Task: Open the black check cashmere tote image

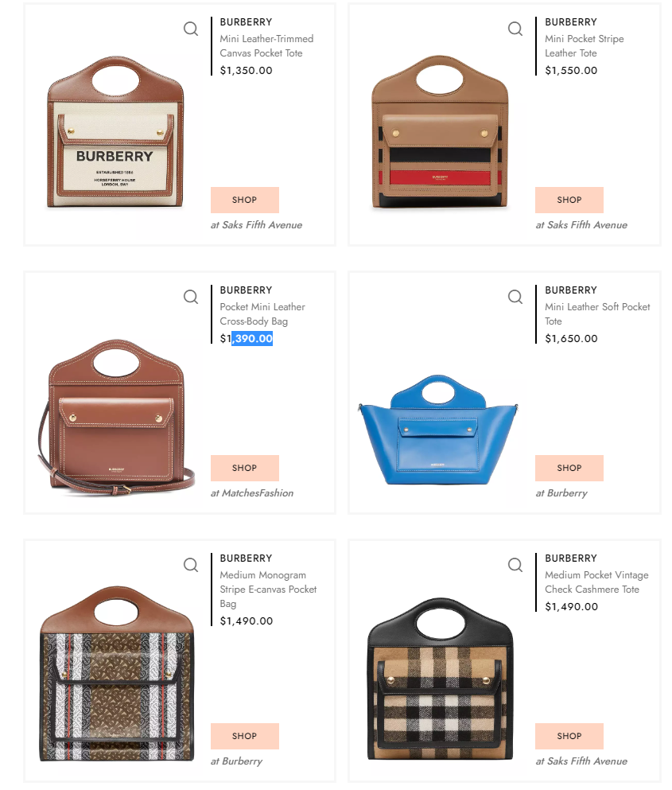Action: (x=441, y=679)
